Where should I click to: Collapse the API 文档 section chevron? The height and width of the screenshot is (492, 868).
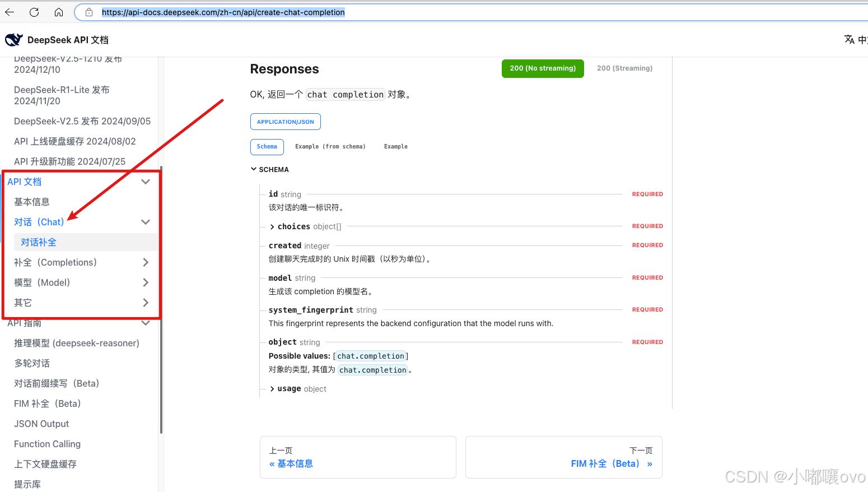(146, 182)
